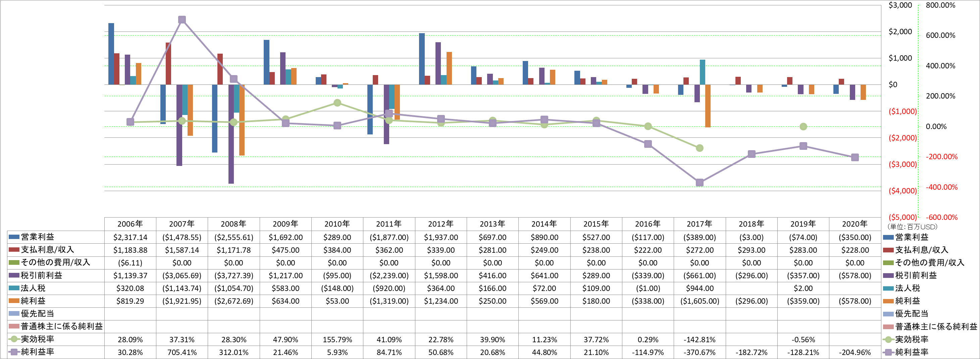Click the 法人税 teal swatch in right legend
This screenshot has height=359, width=980.
888,288
